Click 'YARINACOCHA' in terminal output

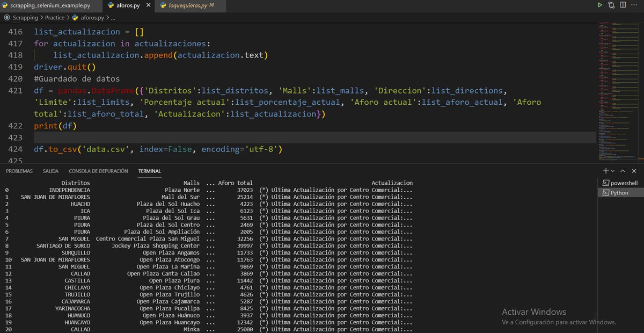(x=72, y=308)
